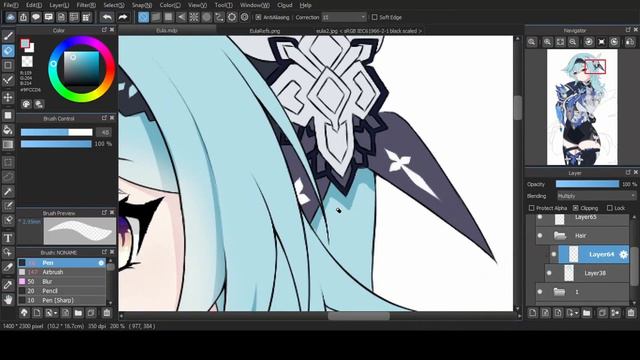Collapse the Hair folder icon
Image resolution: width=640 pixels, height=360 pixels.
pos(560,236)
